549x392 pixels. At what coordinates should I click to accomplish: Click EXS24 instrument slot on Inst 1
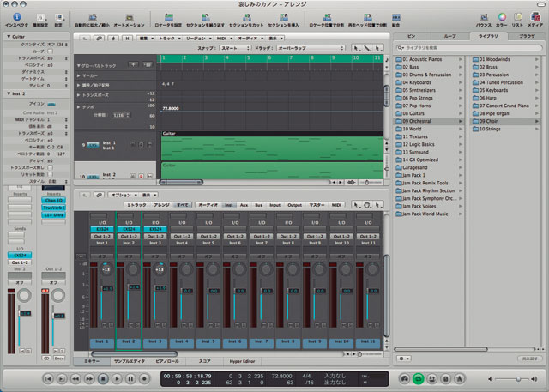coord(102,229)
